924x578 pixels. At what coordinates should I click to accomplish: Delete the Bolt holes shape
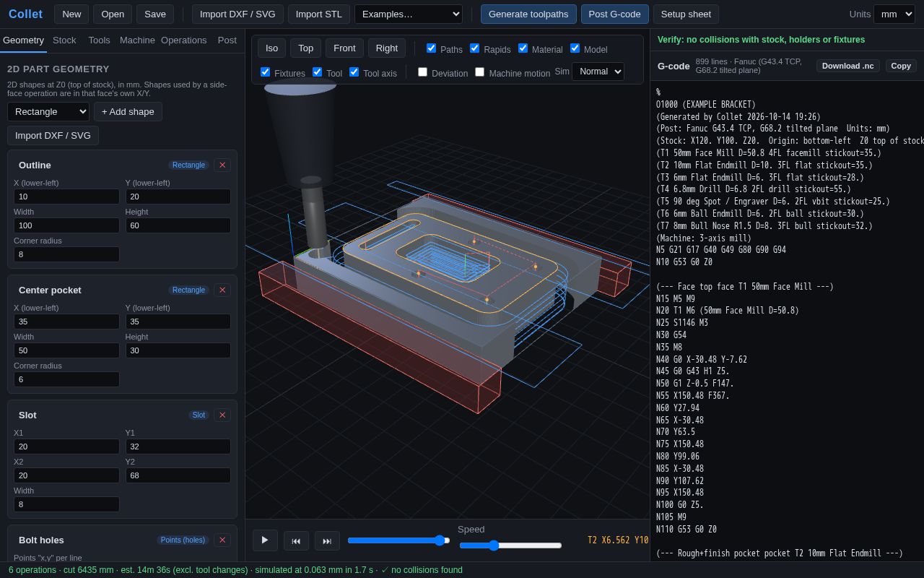222,540
